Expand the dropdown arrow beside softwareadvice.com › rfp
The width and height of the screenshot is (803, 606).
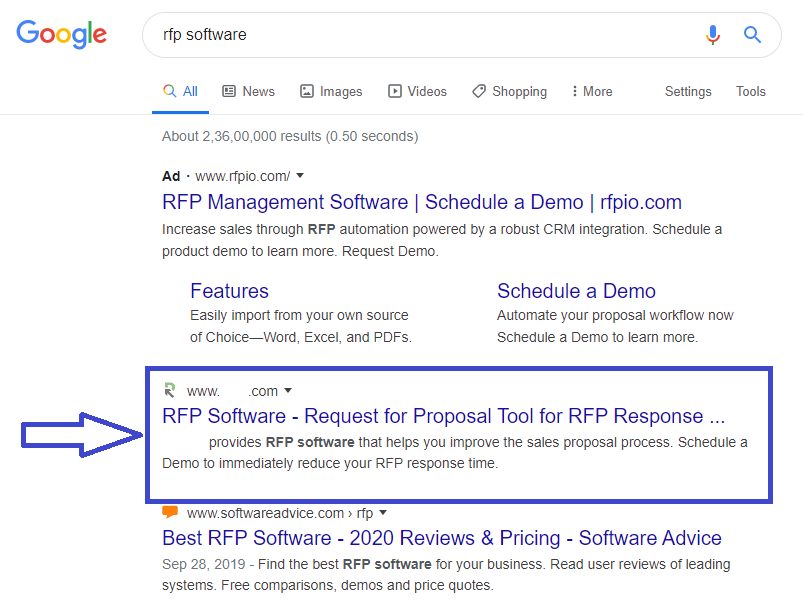pyautogui.click(x=383, y=512)
